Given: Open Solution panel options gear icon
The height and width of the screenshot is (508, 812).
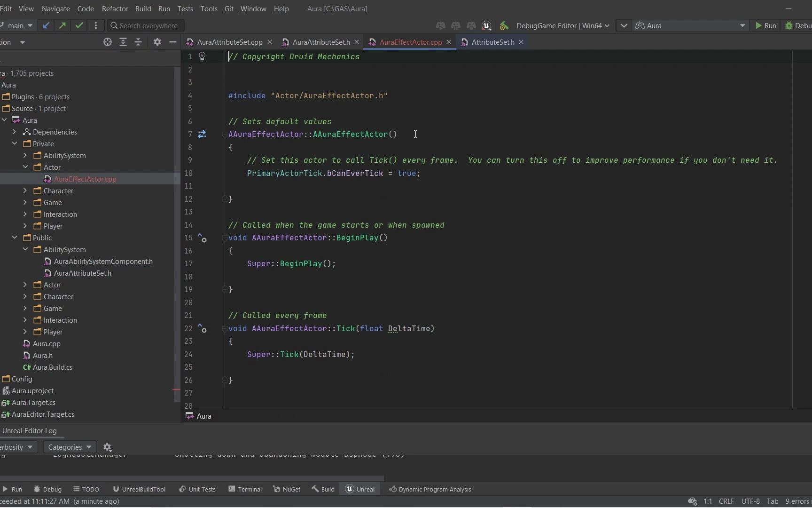Looking at the screenshot, I should coord(157,42).
